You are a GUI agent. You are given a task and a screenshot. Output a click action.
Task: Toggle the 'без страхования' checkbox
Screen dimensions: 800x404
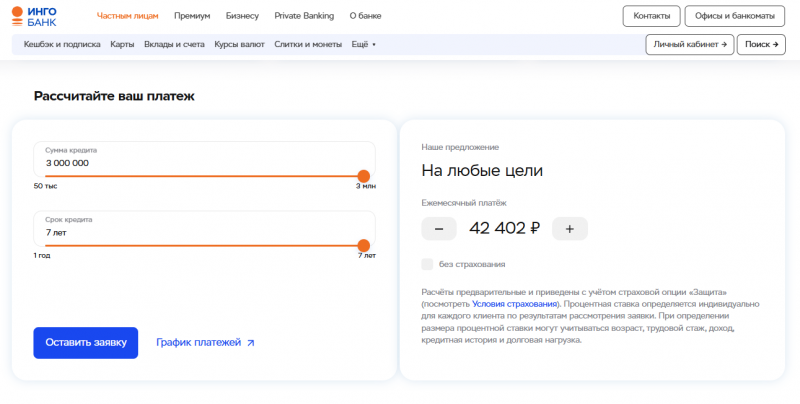click(x=428, y=264)
